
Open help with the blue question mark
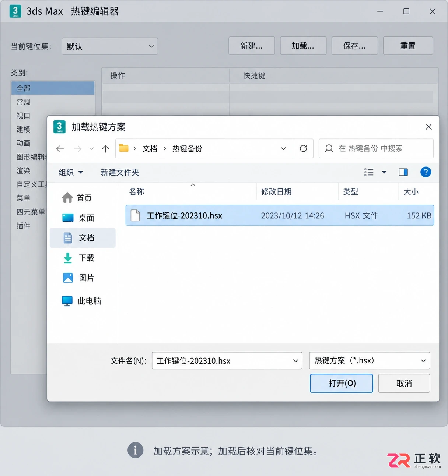(x=426, y=172)
